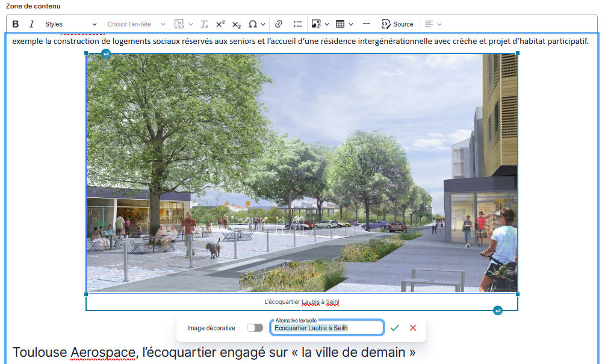The image size is (602, 364).
Task: Insert a horizontal line
Action: point(367,24)
